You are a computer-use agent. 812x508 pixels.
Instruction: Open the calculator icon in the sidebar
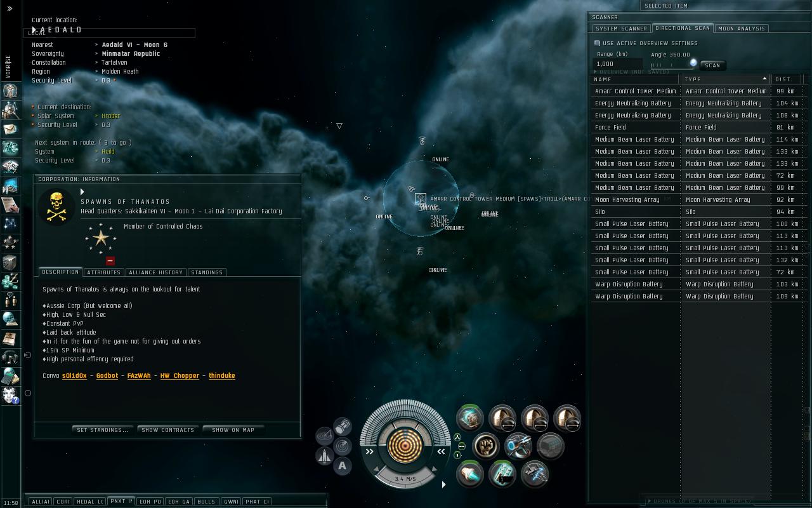pos(10,376)
